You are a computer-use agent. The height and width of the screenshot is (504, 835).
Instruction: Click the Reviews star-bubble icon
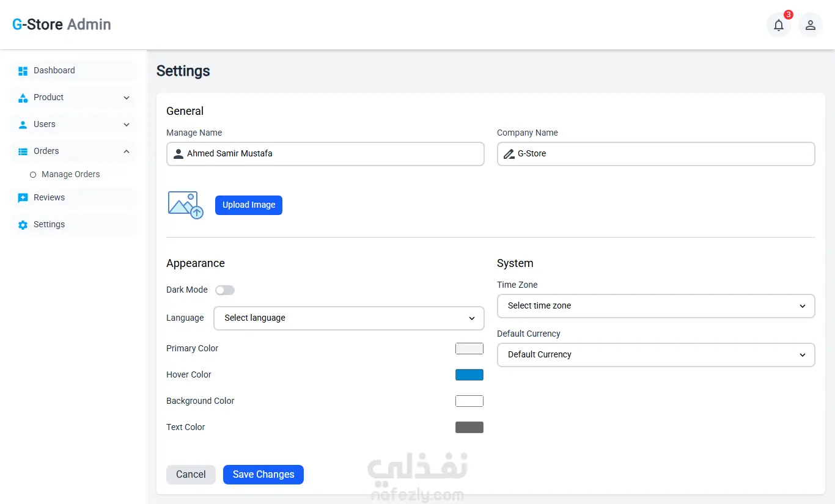pyautogui.click(x=23, y=198)
